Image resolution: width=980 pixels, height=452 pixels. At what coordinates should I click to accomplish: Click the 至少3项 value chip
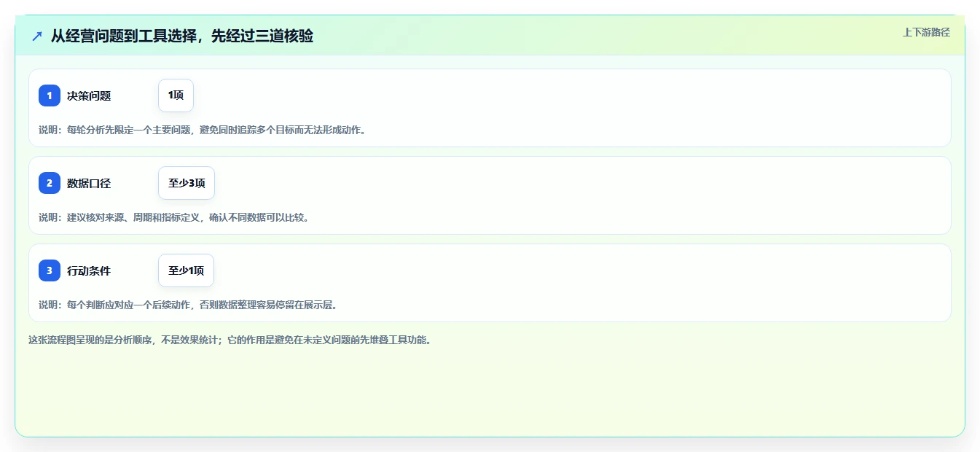(x=187, y=183)
